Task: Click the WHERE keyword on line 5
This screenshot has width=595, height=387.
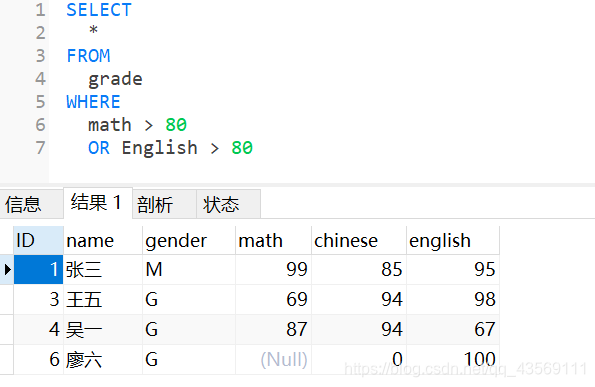Action: coord(93,102)
